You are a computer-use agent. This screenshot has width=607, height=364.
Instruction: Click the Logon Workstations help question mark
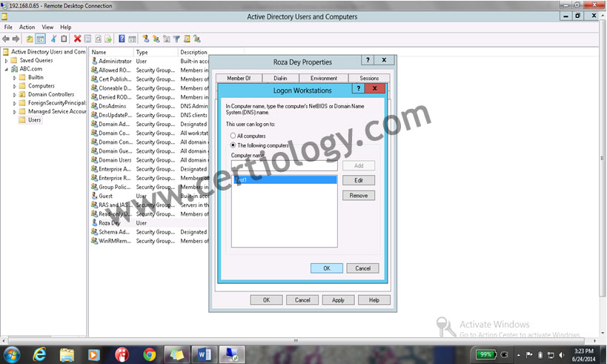[358, 88]
